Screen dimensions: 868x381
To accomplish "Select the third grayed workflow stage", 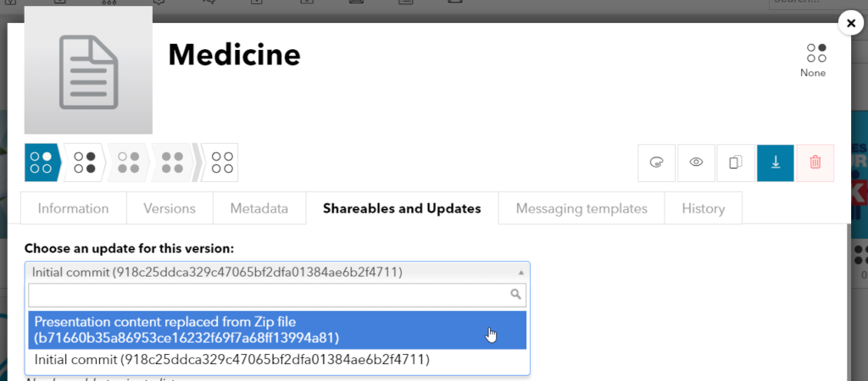I will tap(129, 163).
